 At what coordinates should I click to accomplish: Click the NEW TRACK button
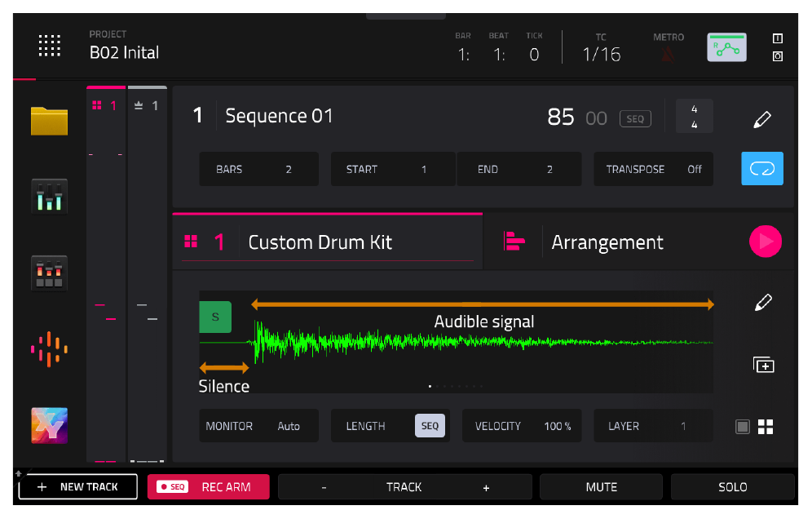pyautogui.click(x=78, y=487)
